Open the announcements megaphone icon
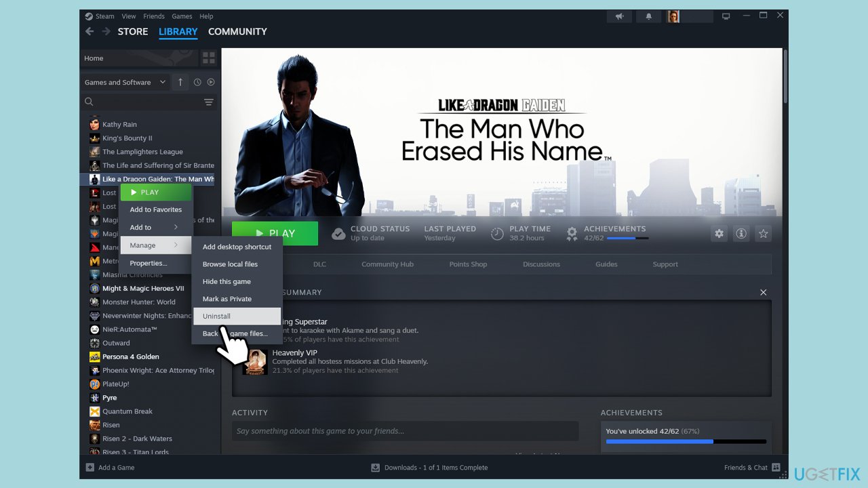Viewport: 868px width, 488px height. [x=619, y=16]
